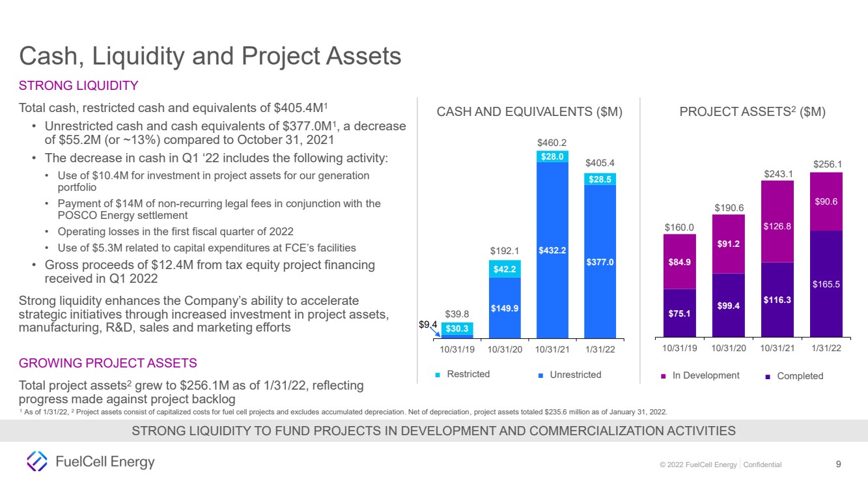Click 10/31/20 on the project assets axis
The width and height of the screenshot is (868, 488).
(729, 349)
